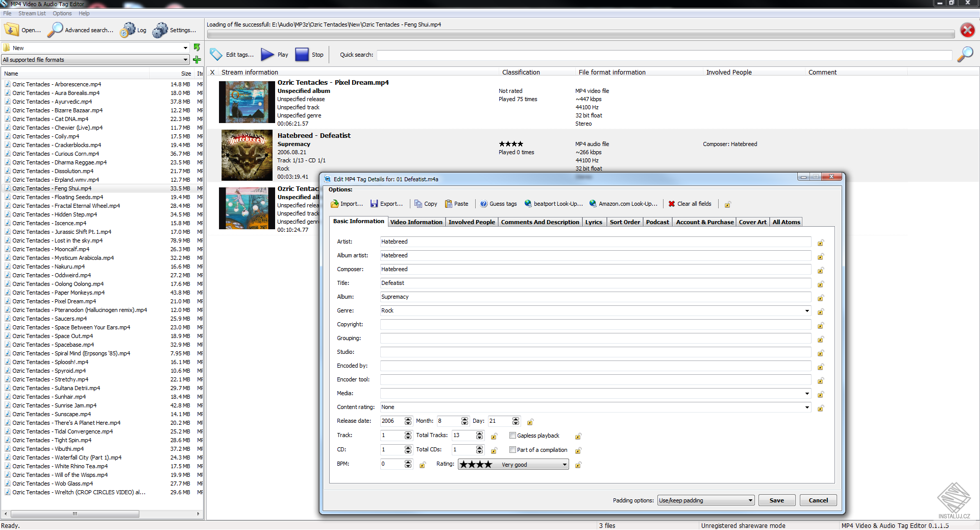Run the Amazon.com Look-Up

623,204
